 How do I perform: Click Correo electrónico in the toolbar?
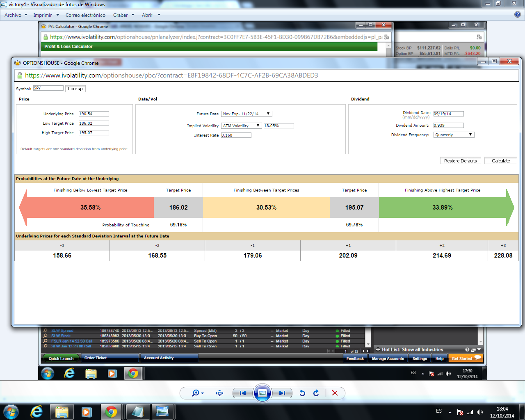85,15
